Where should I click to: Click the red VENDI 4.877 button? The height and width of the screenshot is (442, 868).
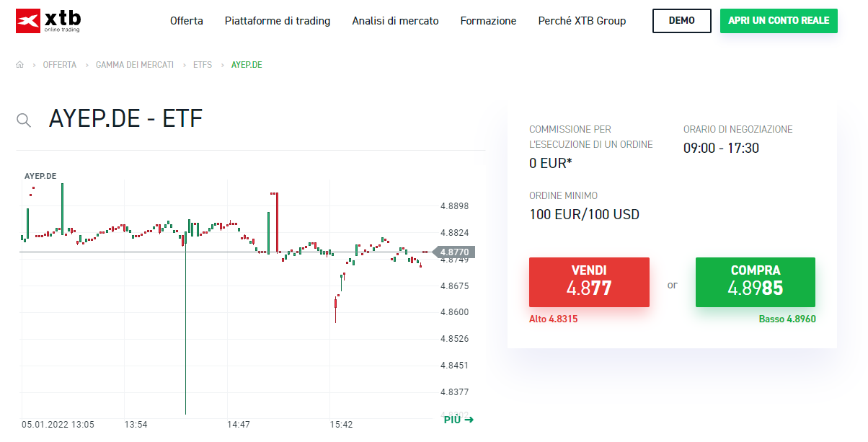pyautogui.click(x=589, y=282)
